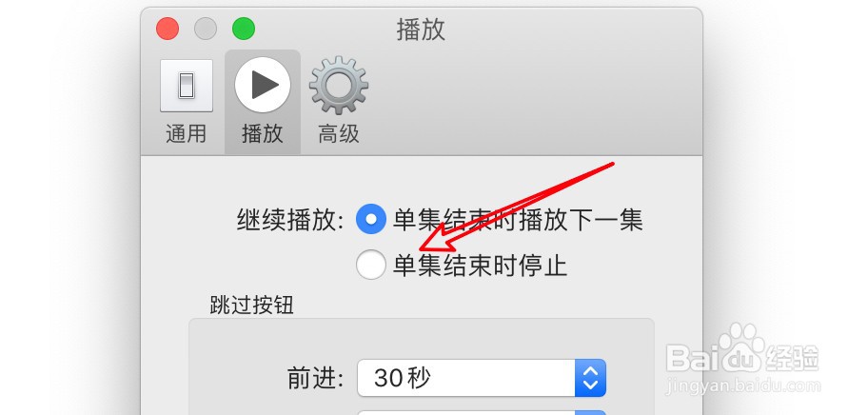Click the 高级 tab label
The image size is (868, 415).
tap(339, 134)
